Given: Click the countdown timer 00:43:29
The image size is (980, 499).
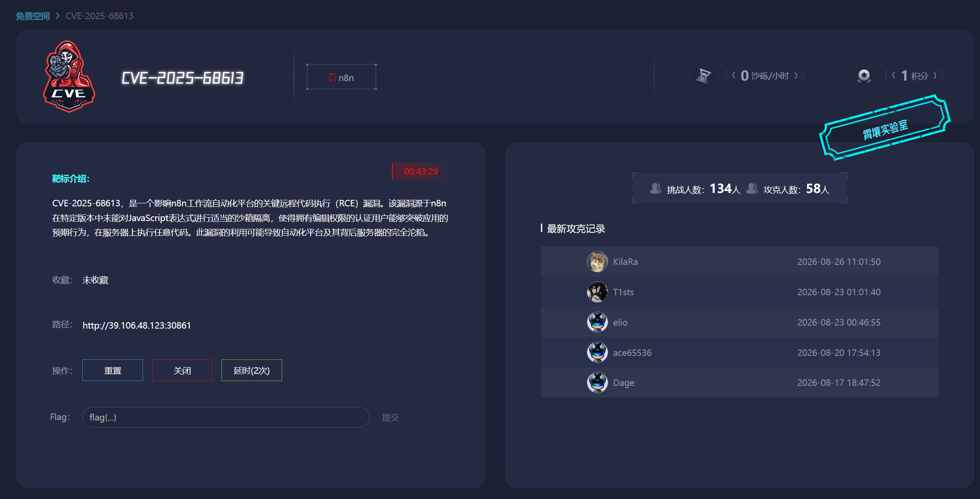Looking at the screenshot, I should [x=421, y=172].
